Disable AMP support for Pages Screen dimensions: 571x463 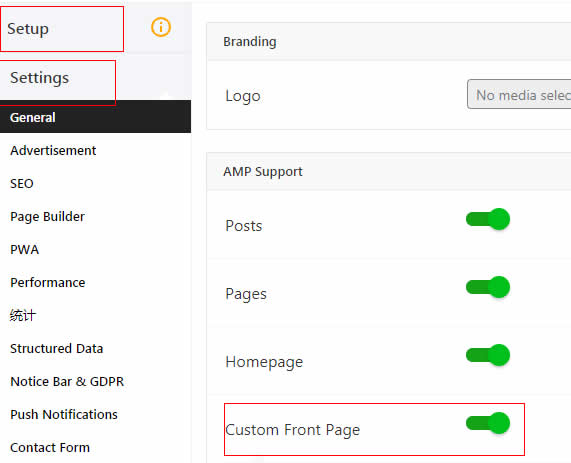point(488,287)
